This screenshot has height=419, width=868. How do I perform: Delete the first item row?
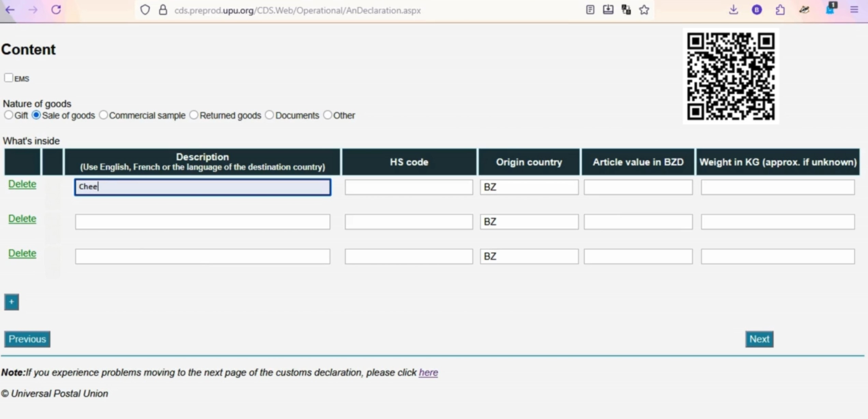pyautogui.click(x=22, y=184)
